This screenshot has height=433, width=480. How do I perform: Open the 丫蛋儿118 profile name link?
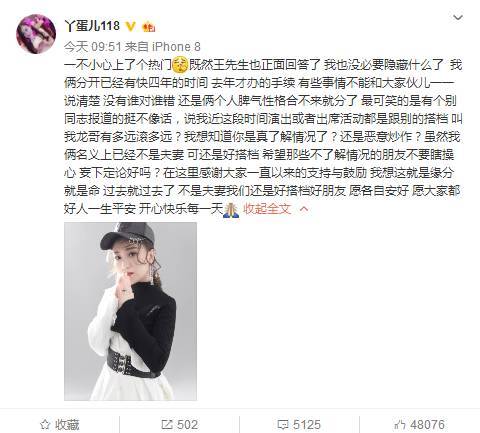tap(92, 26)
